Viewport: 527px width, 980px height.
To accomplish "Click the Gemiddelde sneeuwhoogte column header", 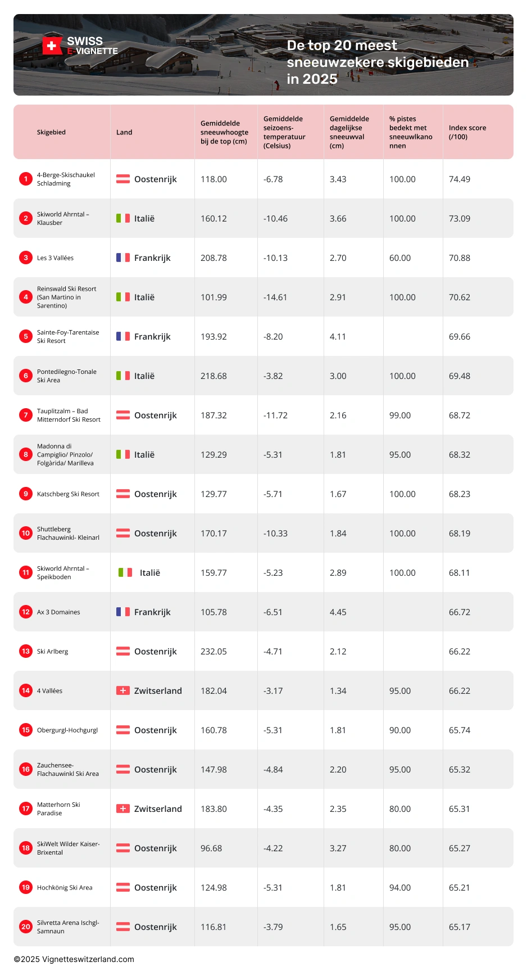I will 224,132.
